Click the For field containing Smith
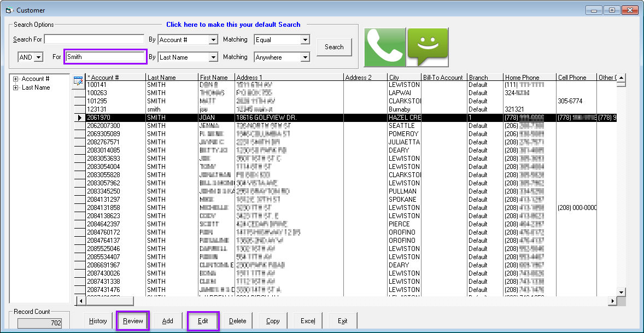Screen dimensions: 644x333 pos(106,57)
